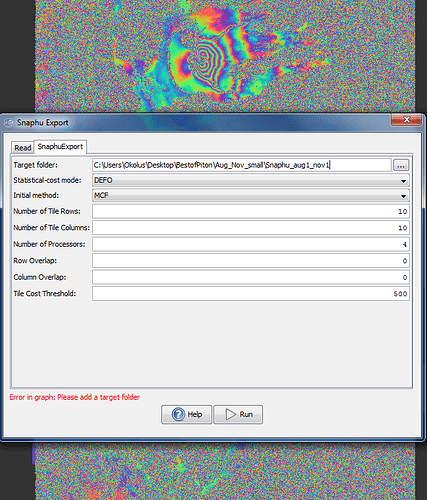
Task: Open target folder browse ellipsis button
Action: (x=401, y=165)
